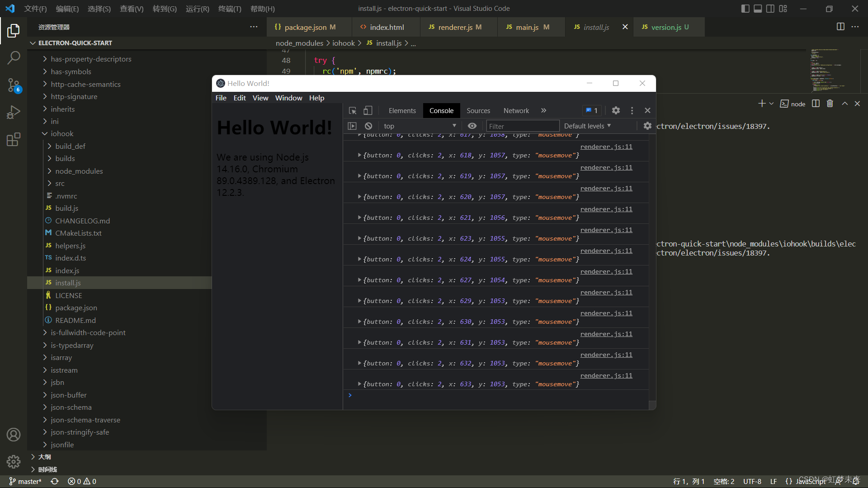Open Explorer panel more actions ellipsis
This screenshot has width=868, height=488.
[254, 27]
